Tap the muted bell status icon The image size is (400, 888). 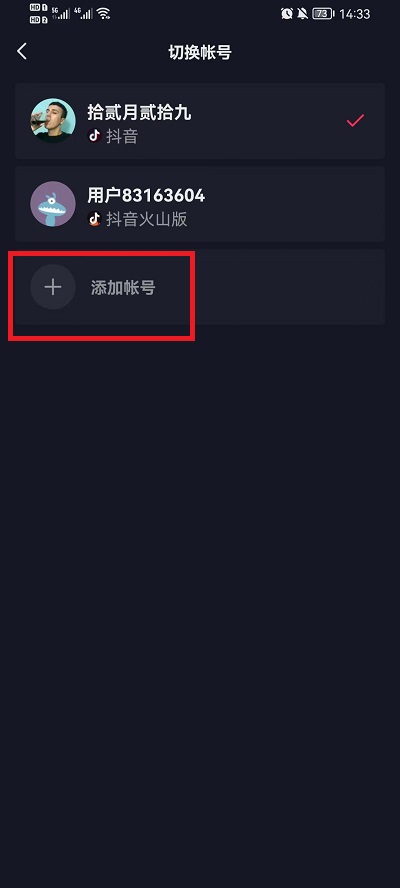pos(303,14)
